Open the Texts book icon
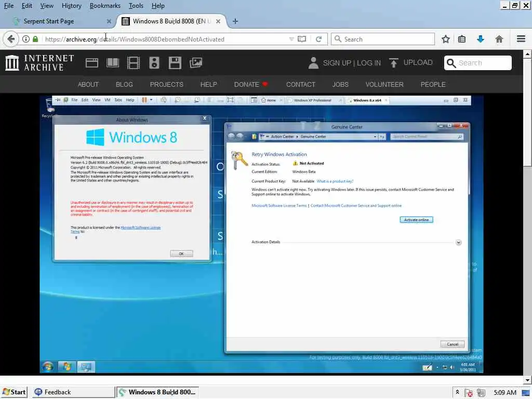532x399 pixels. pos(113,63)
